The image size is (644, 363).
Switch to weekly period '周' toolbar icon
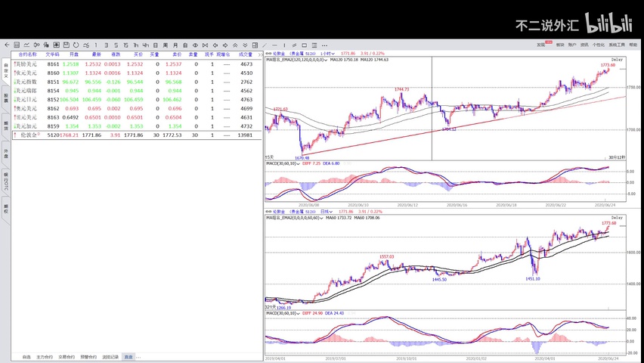coord(165,45)
